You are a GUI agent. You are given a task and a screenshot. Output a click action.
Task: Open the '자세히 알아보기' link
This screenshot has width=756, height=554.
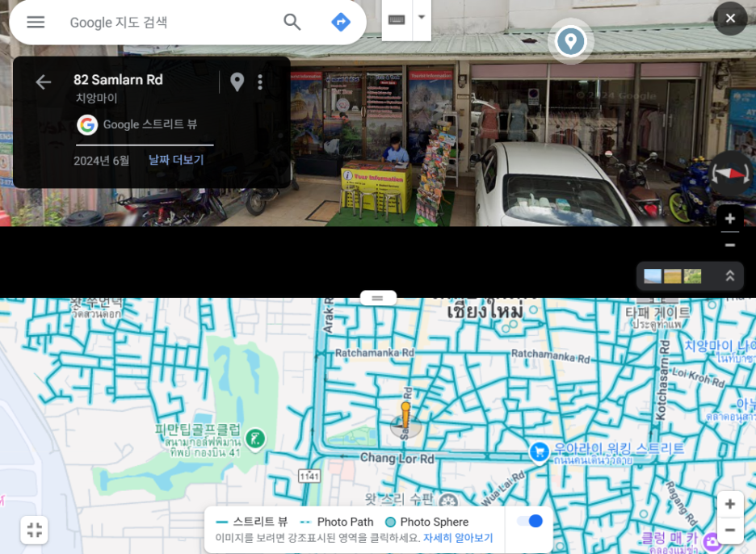pyautogui.click(x=458, y=538)
